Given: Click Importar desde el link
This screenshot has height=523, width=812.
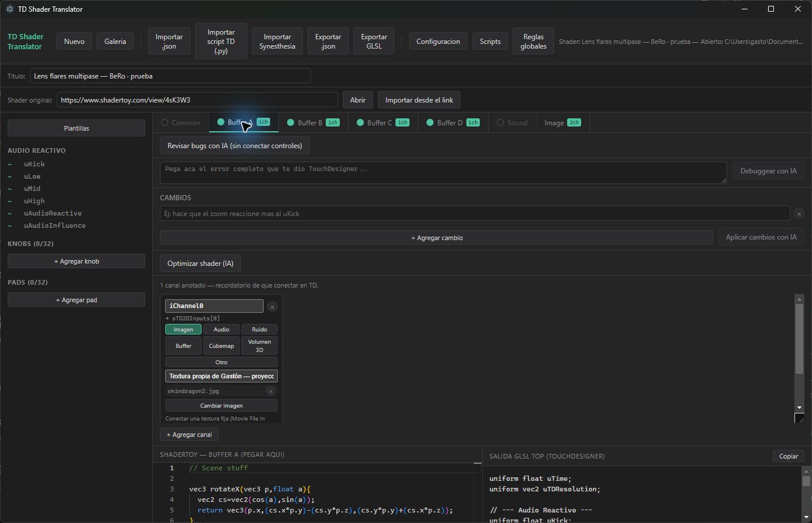Looking at the screenshot, I should pos(419,100).
